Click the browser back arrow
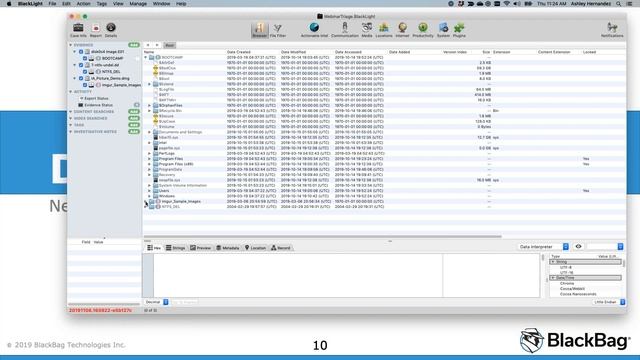 click(x=148, y=45)
